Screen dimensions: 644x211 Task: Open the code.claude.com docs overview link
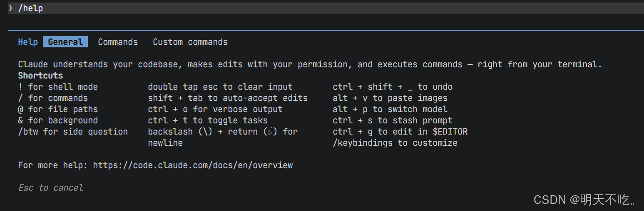click(193, 165)
